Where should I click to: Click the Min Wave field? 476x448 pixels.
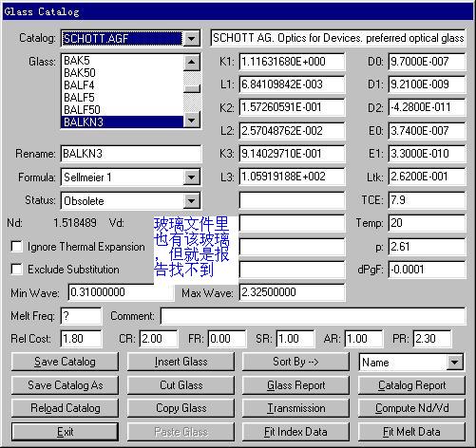click(121, 292)
